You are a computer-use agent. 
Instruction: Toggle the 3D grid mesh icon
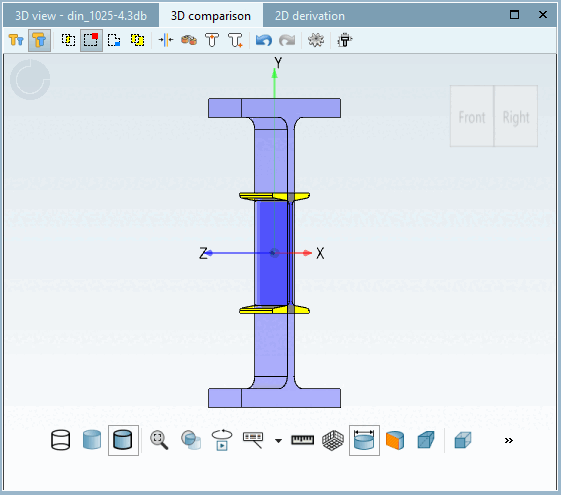coord(333,440)
